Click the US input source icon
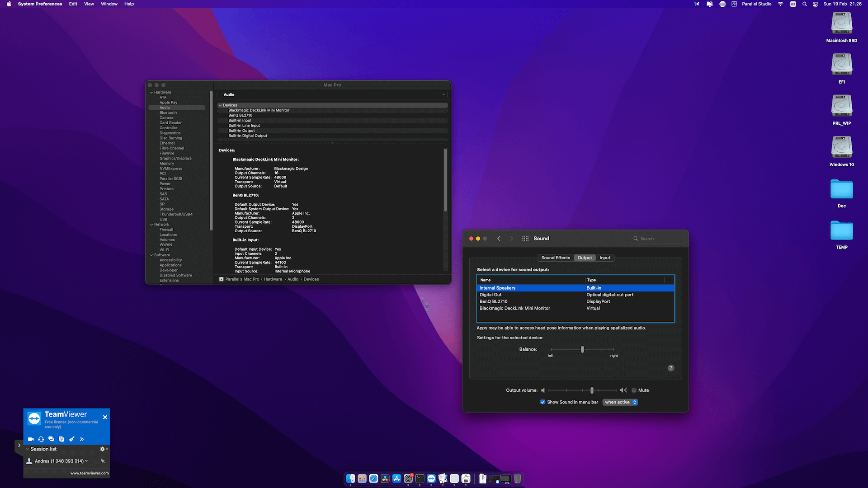Viewport: 868px width, 488px height. coord(793,4)
